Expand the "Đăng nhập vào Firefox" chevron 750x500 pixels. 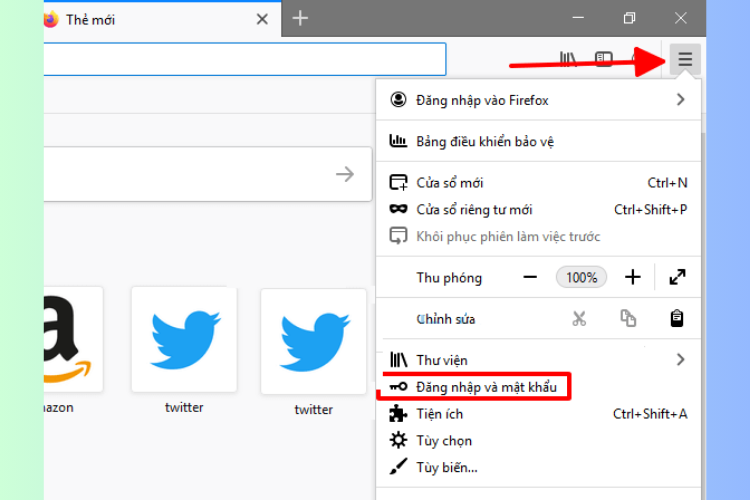tap(680, 100)
